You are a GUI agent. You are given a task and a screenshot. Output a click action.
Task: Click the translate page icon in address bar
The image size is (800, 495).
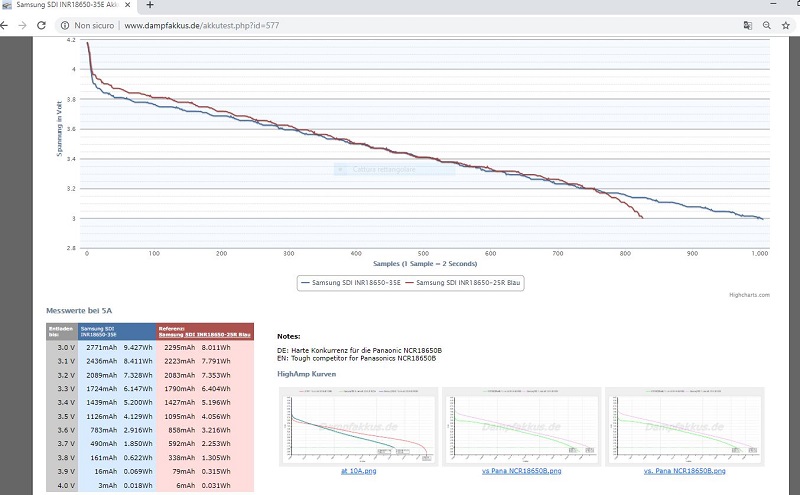[747, 26]
